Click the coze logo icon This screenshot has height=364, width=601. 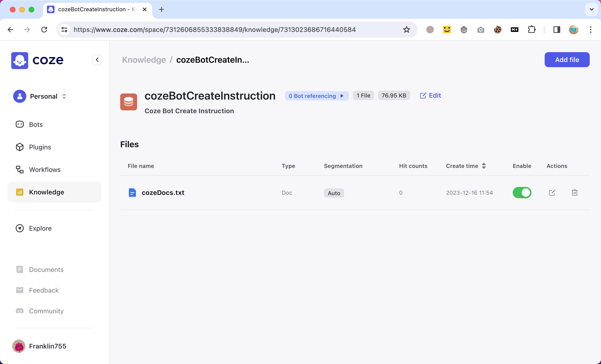[20, 60]
